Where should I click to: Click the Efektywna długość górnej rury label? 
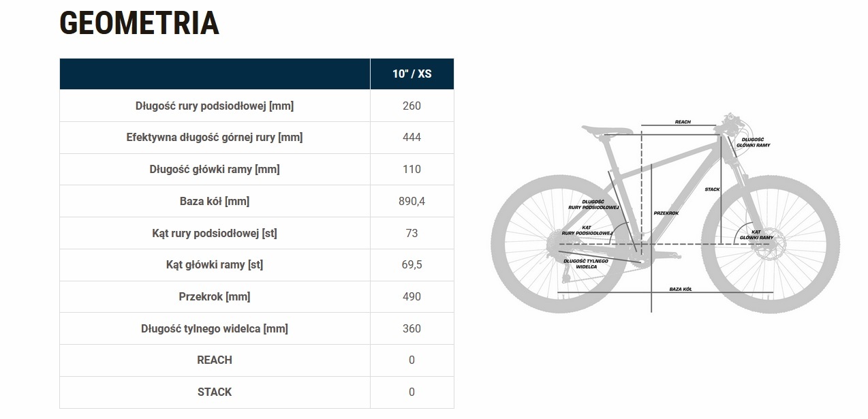215,137
